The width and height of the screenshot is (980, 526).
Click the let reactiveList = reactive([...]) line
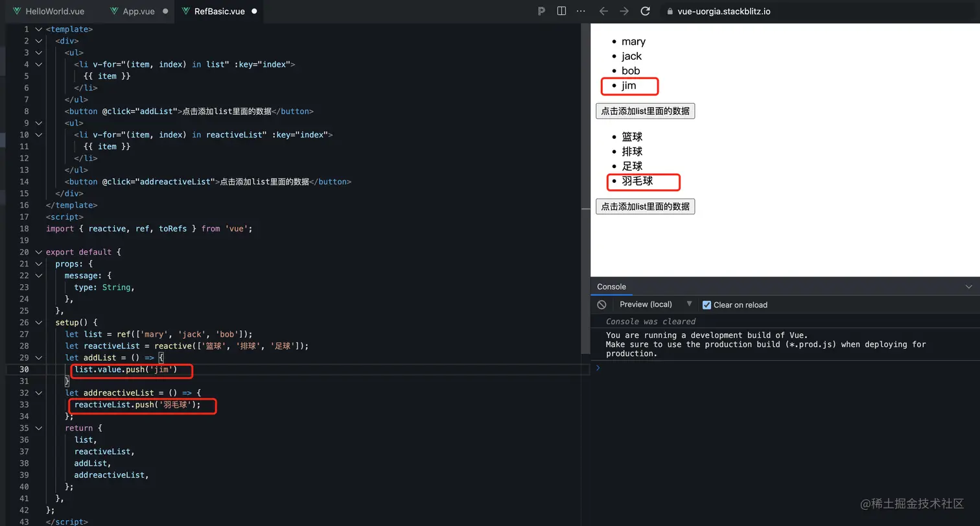click(x=187, y=346)
